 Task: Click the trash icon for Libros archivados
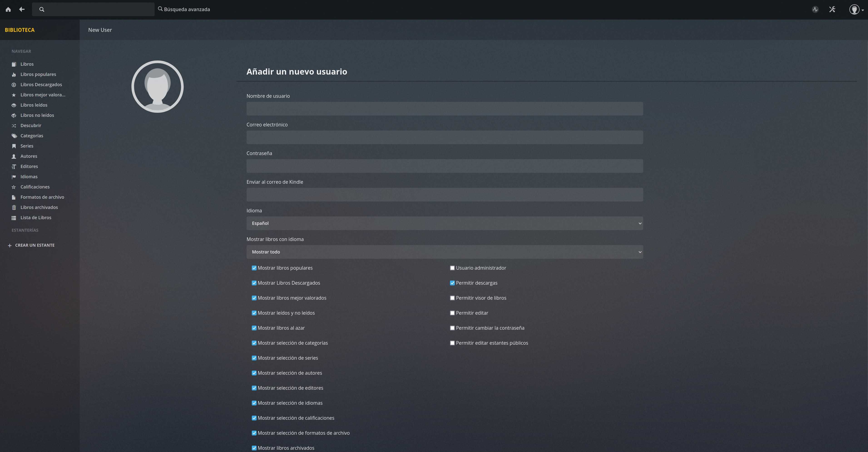(x=14, y=207)
